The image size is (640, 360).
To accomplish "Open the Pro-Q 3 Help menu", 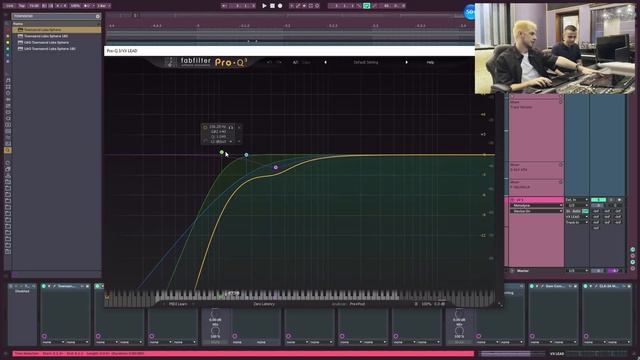I will pos(430,62).
